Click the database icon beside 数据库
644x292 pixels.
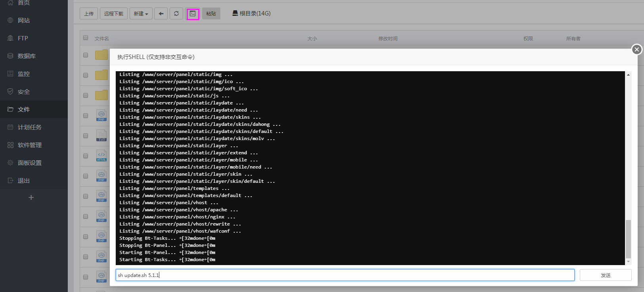tap(10, 56)
